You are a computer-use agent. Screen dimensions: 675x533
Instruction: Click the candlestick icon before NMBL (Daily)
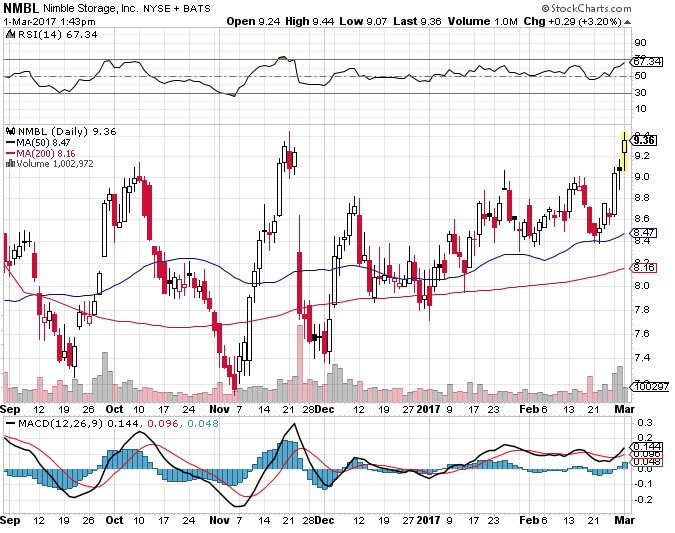(11, 131)
